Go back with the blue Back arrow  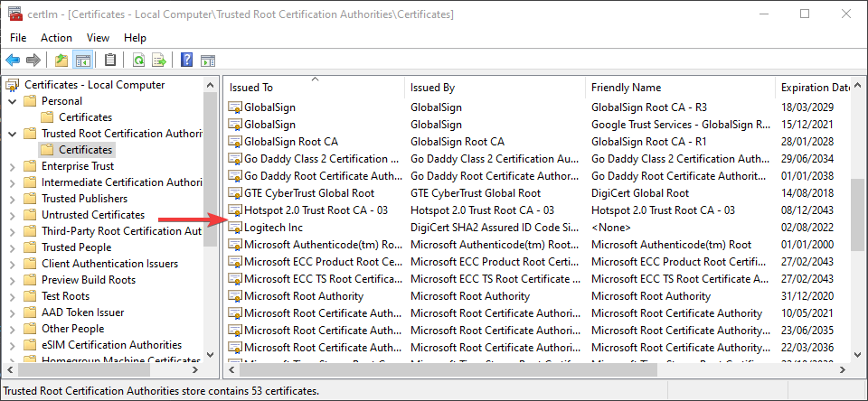pos(12,60)
